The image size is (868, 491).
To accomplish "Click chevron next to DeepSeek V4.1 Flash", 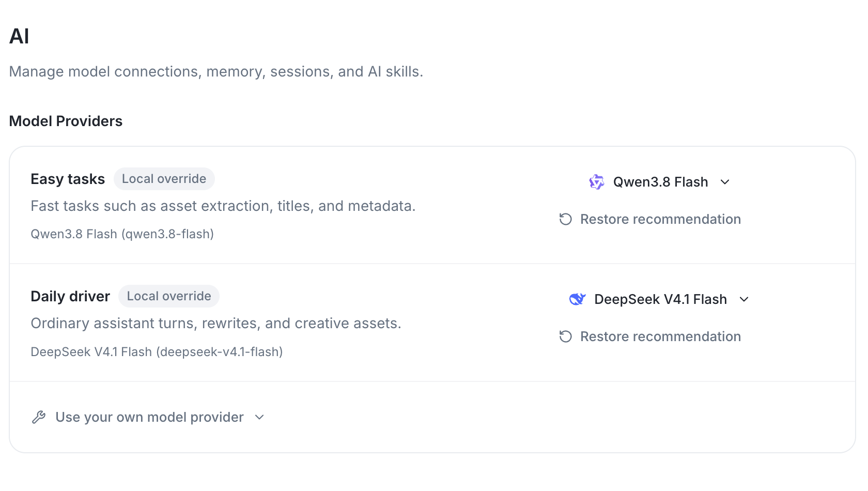I will pos(744,299).
